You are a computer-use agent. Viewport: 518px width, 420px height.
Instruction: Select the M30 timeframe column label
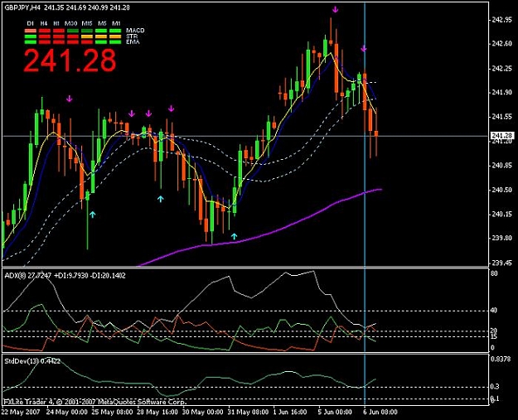(70, 23)
